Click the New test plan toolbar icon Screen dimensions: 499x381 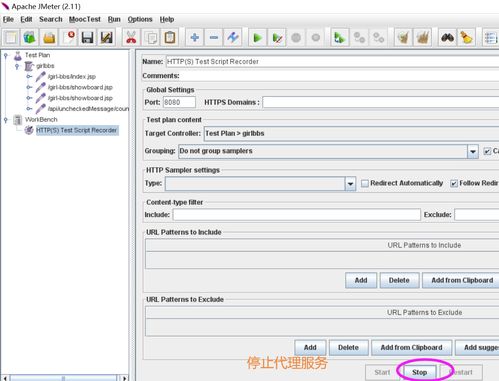pos(11,37)
